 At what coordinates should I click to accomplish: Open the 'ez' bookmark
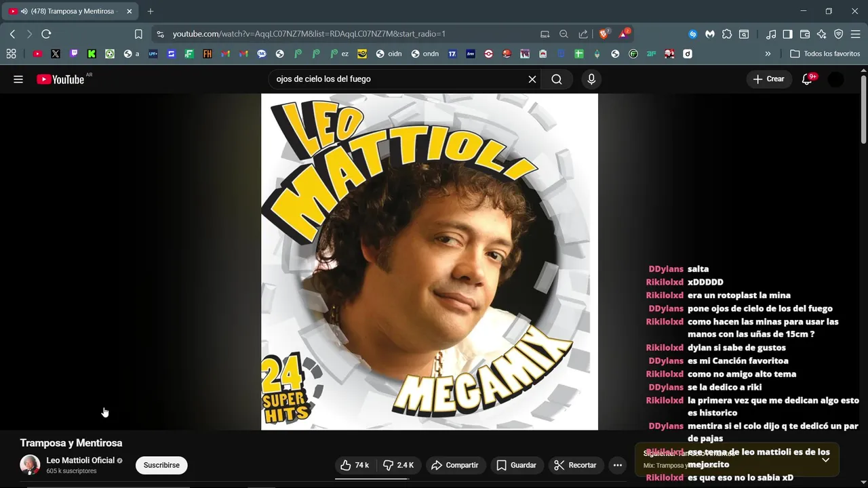(x=339, y=54)
